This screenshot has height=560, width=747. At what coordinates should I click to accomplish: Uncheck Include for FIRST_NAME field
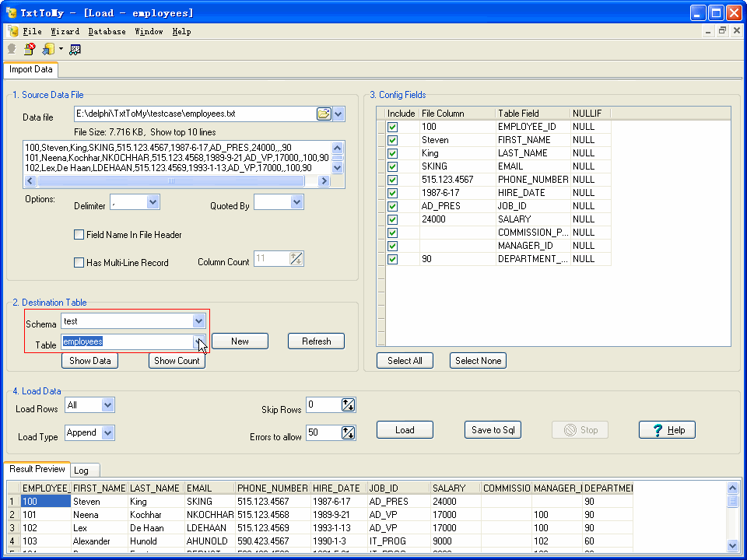(392, 141)
